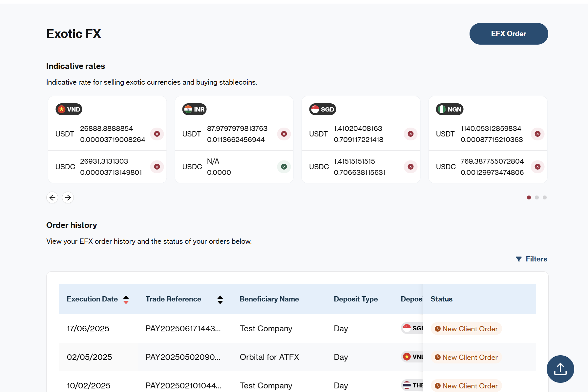
Task: Click the floating upload export button
Action: [x=560, y=369]
